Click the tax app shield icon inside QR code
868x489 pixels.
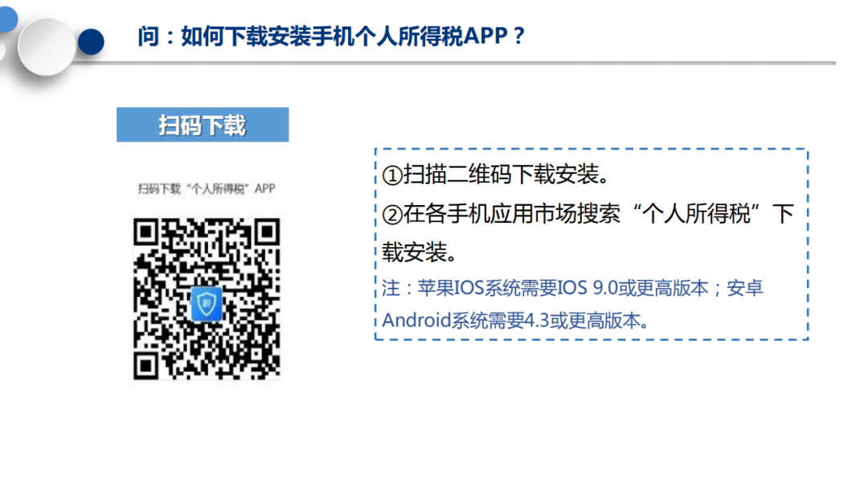click(207, 303)
